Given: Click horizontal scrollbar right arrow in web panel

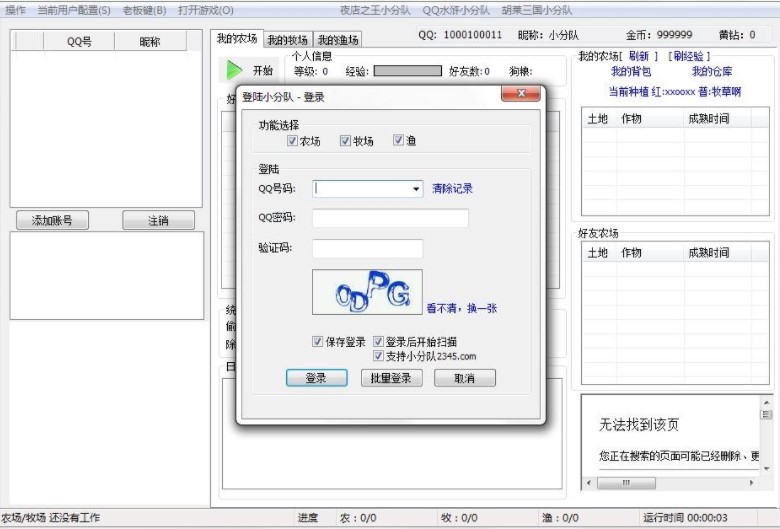Looking at the screenshot, I should tap(752, 483).
